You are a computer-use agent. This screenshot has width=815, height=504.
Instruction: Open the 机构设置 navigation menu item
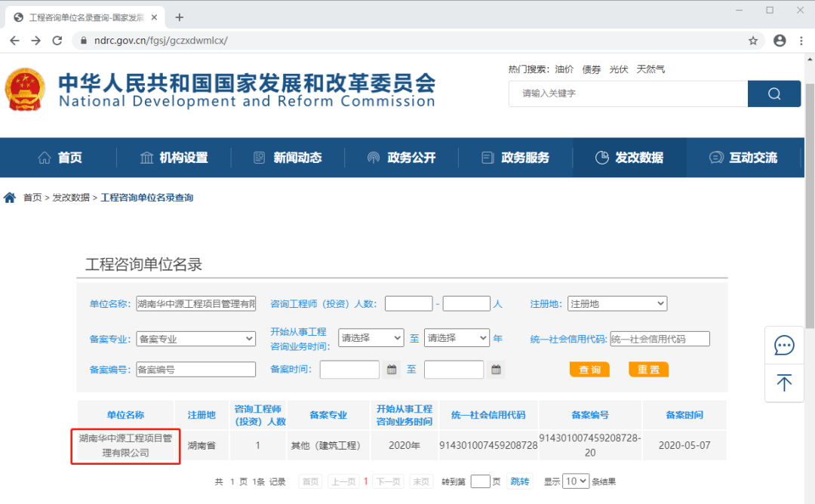coord(174,158)
